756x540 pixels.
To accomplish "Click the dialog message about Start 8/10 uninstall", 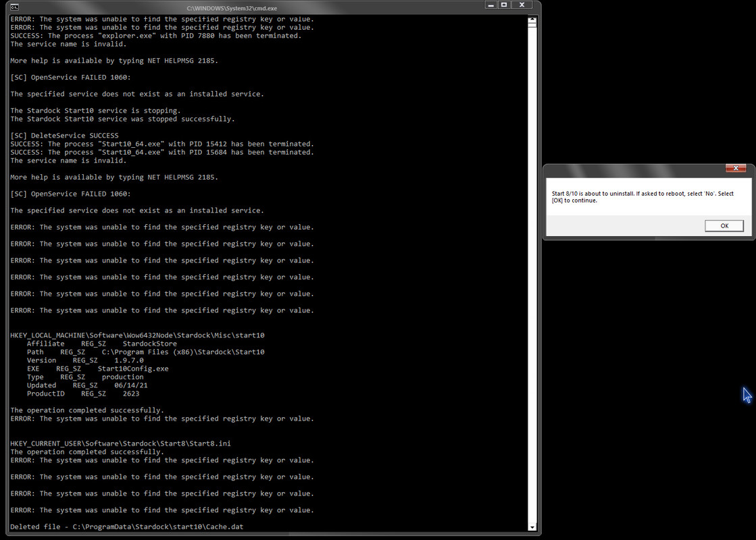I will pos(642,197).
